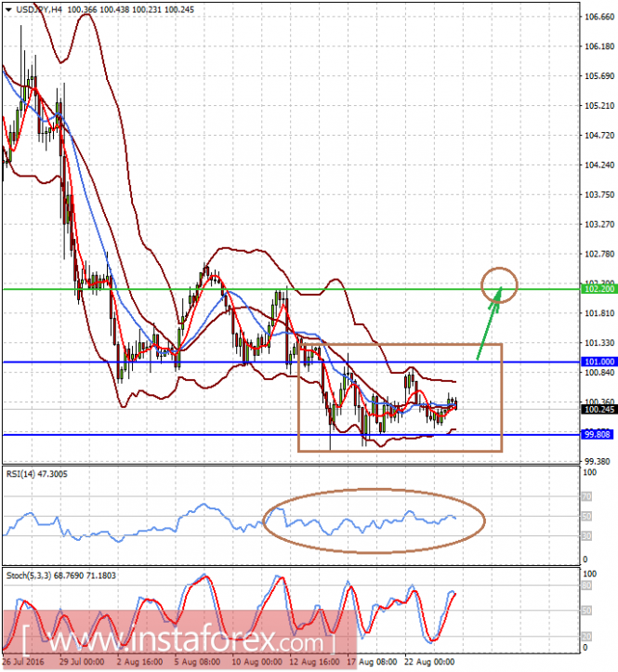The image size is (618, 672).
Task: Follow the www.instaforex.com watermark link
Action: pos(178,641)
